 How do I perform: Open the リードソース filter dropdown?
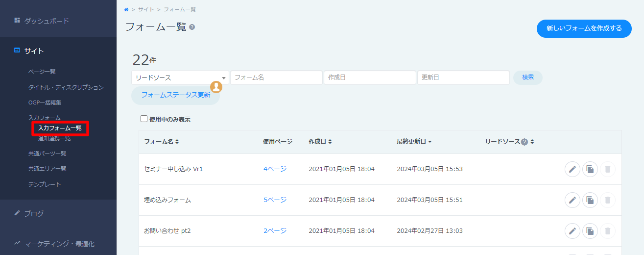tap(180, 77)
